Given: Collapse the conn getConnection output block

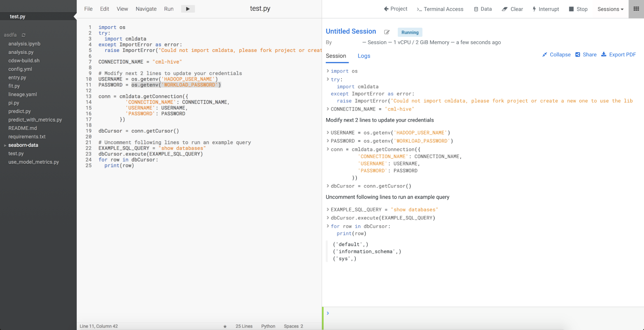Looking at the screenshot, I should (x=328, y=149).
